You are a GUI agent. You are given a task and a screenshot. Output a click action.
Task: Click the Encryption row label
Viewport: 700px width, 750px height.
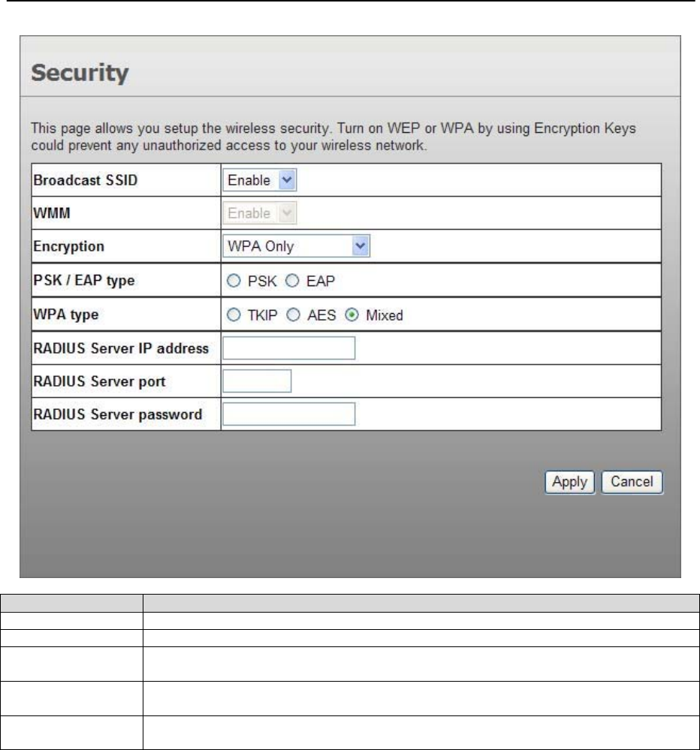(70, 247)
